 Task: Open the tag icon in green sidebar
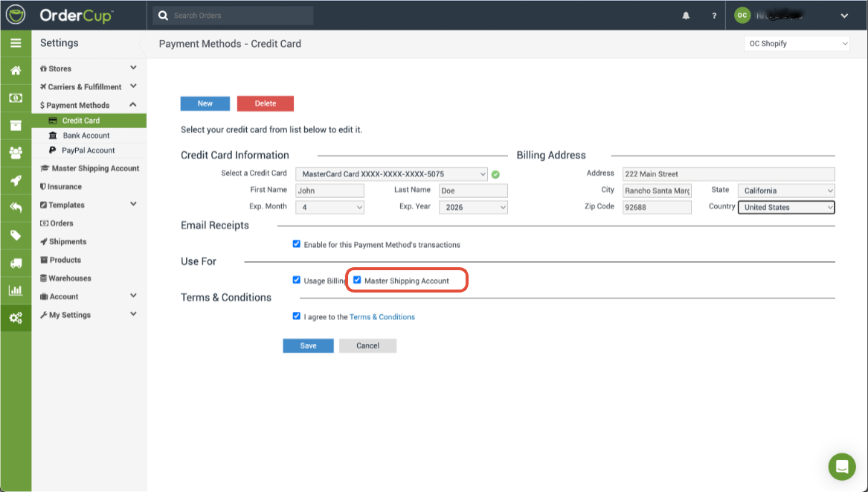coord(16,235)
